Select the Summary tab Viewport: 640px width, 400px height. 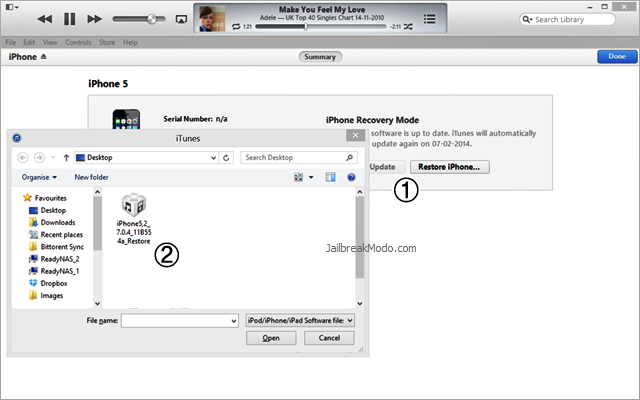(320, 57)
